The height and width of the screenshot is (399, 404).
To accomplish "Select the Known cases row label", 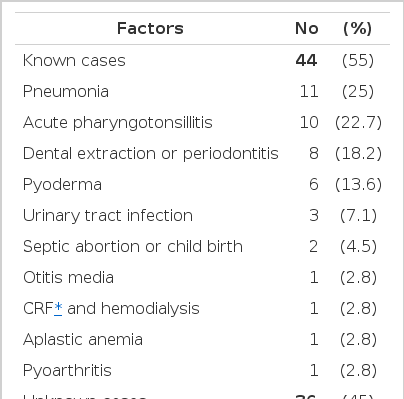I will [x=74, y=61].
